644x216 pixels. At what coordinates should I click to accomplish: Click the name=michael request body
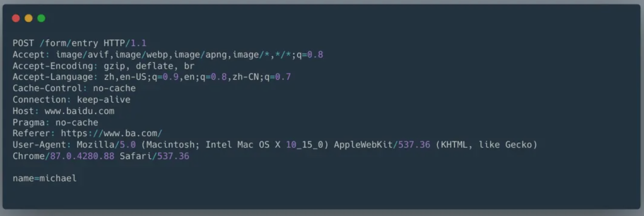(x=45, y=179)
